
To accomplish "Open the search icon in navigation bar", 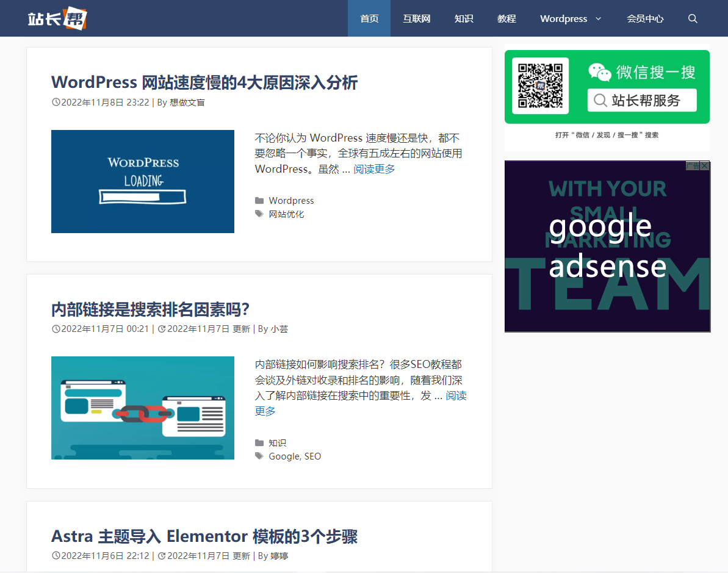I will (692, 18).
